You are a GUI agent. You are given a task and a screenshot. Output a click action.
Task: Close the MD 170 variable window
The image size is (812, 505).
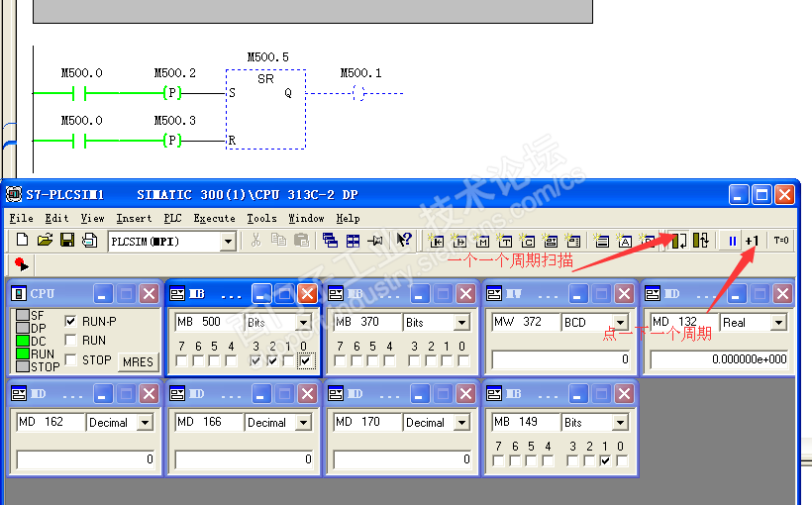(466, 394)
